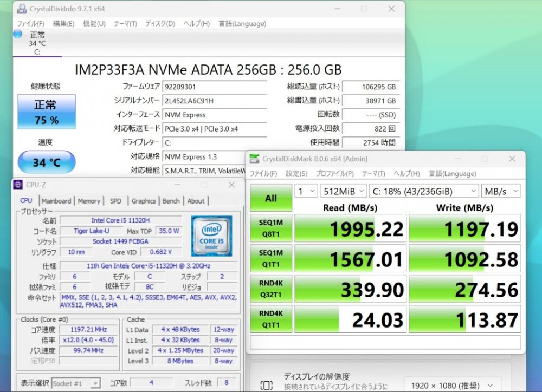Open ヘルプ(H) menu in CrystalDiskInfo
This screenshot has width=542, height=392.
coord(196,23)
